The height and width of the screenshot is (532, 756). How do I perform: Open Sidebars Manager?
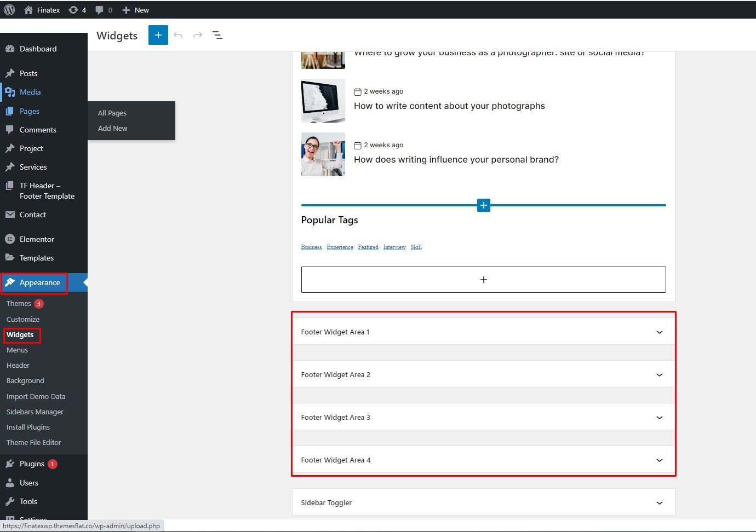coord(35,412)
